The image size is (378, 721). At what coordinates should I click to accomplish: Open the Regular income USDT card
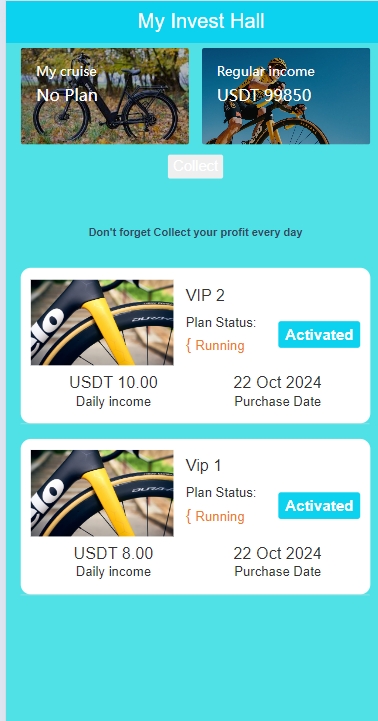point(286,96)
